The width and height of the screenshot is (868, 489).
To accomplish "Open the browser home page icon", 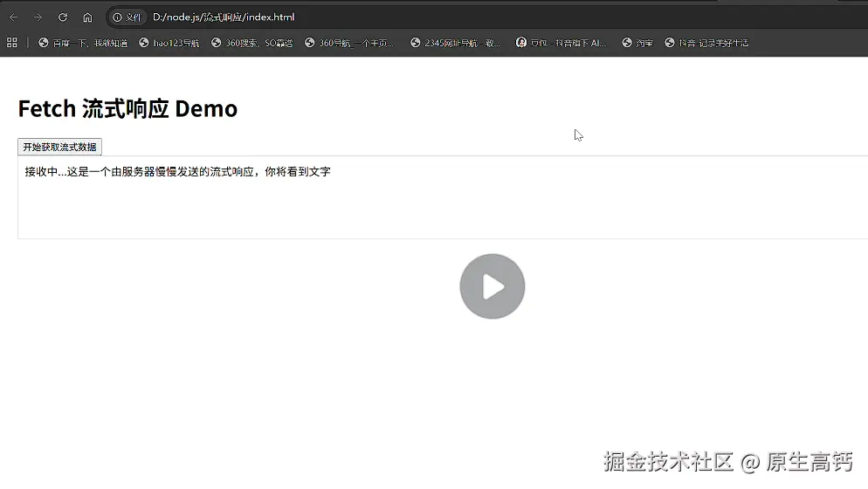I will coord(87,17).
